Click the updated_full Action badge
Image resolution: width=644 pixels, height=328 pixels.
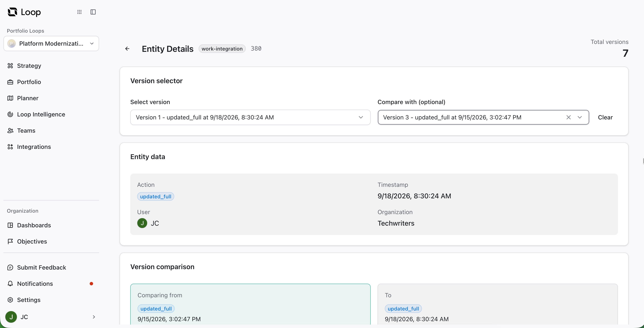(155, 196)
